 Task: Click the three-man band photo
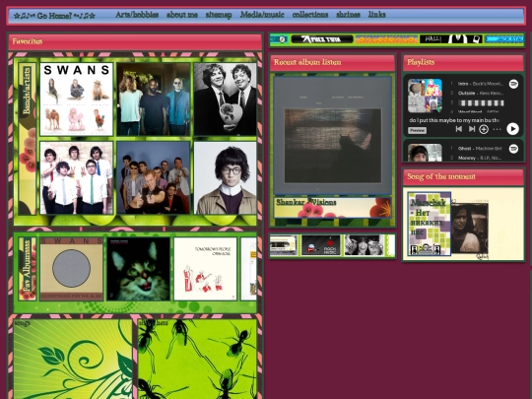point(154,100)
